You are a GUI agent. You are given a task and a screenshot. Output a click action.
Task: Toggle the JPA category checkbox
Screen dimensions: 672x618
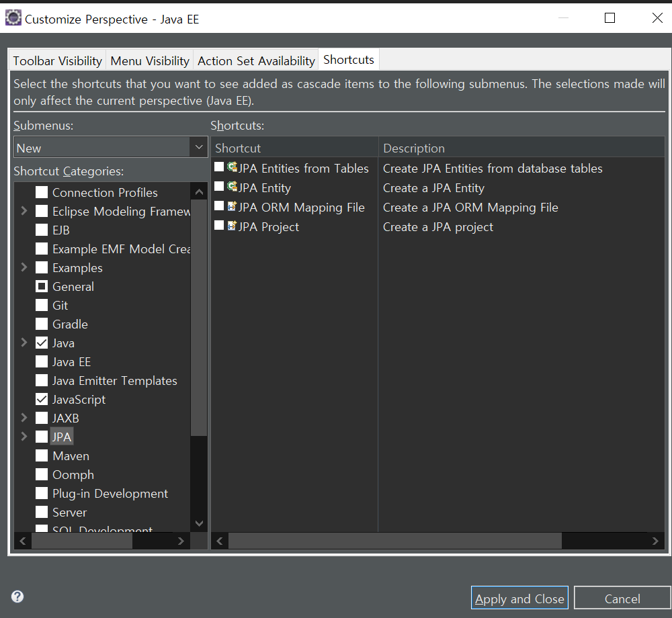(x=42, y=437)
